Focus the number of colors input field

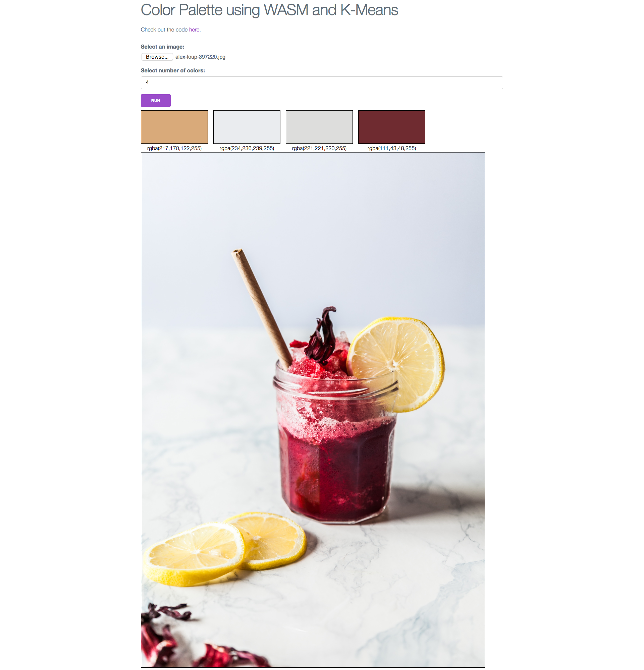click(x=321, y=83)
